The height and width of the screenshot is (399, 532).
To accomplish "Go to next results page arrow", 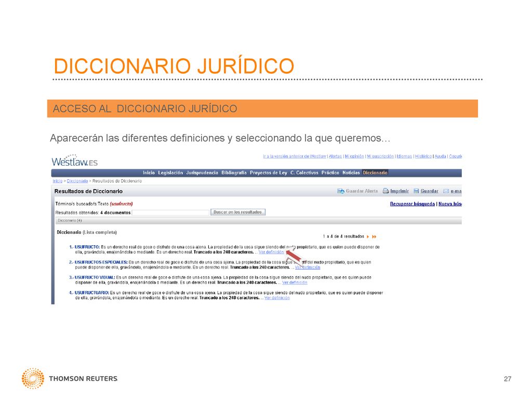I will click(368, 236).
